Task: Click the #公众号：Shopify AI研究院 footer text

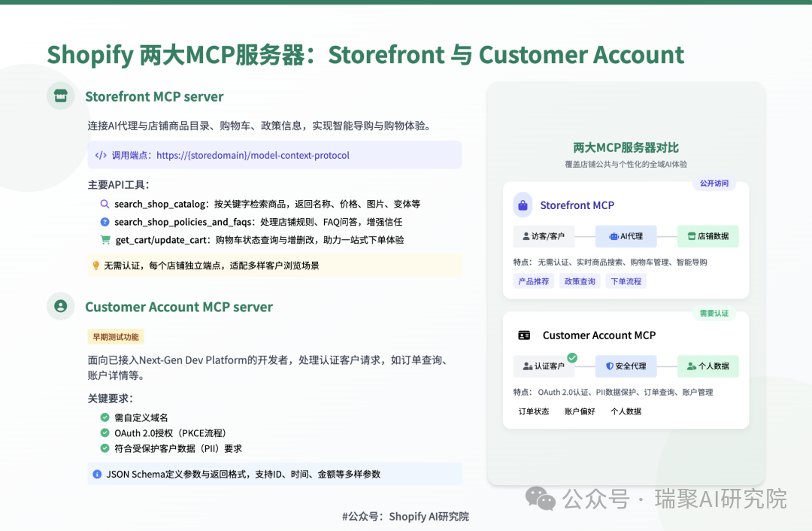Action: click(405, 517)
